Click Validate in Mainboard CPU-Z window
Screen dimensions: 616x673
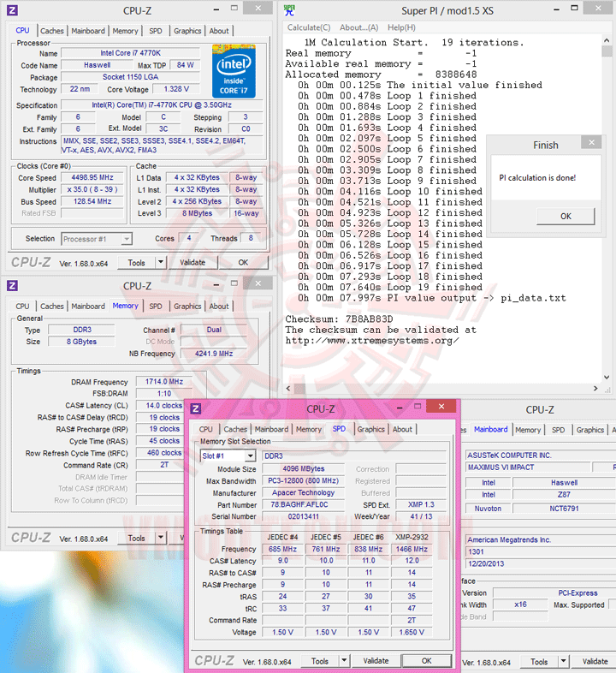pos(595,661)
